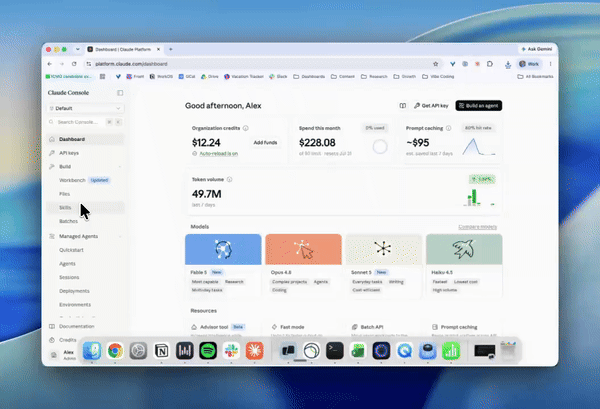Open the Fable 5 model card
Image resolution: width=600 pixels, height=409 pixels.
223,266
